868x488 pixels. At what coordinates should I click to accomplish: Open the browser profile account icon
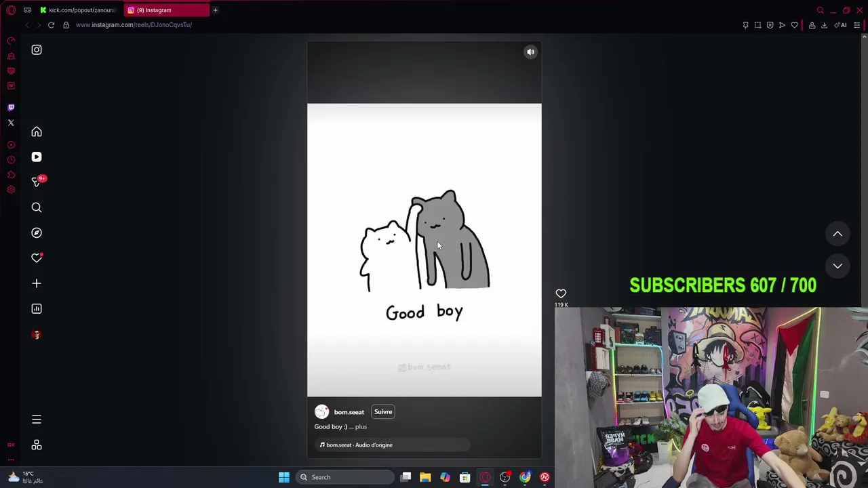pyautogui.click(x=812, y=25)
